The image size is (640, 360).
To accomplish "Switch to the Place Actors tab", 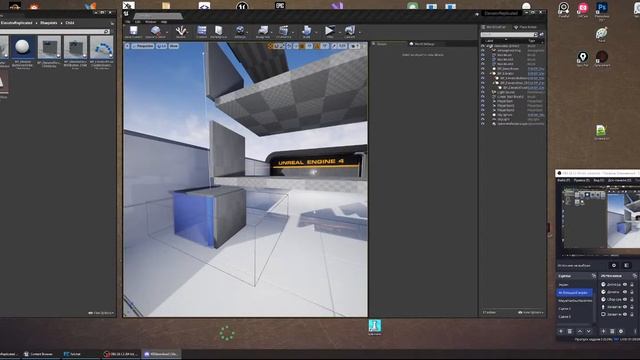I will (x=525, y=27).
